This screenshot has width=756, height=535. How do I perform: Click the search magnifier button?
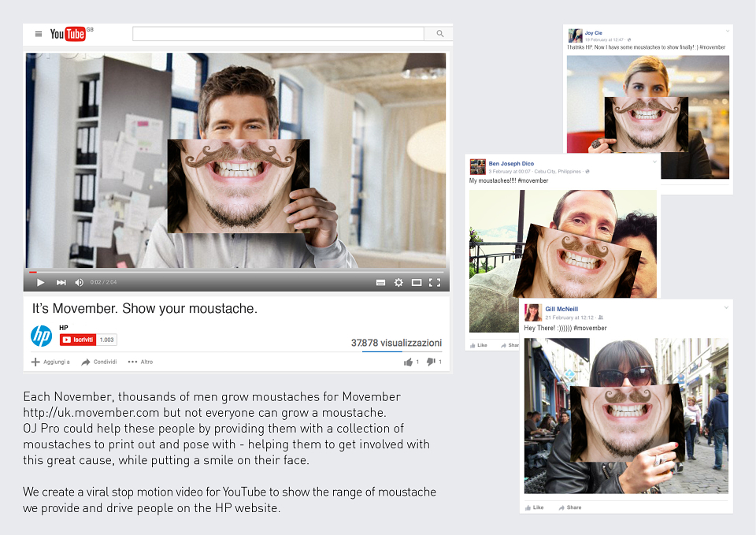439,34
